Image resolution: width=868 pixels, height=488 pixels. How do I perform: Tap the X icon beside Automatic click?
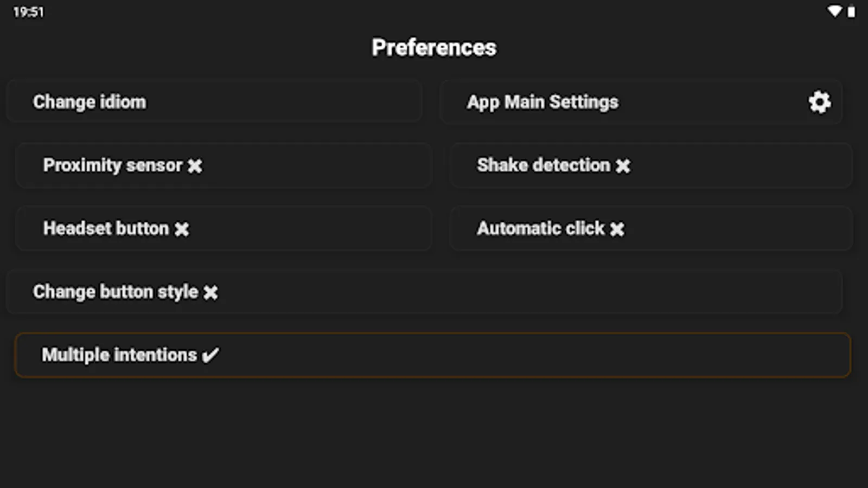[x=617, y=229]
